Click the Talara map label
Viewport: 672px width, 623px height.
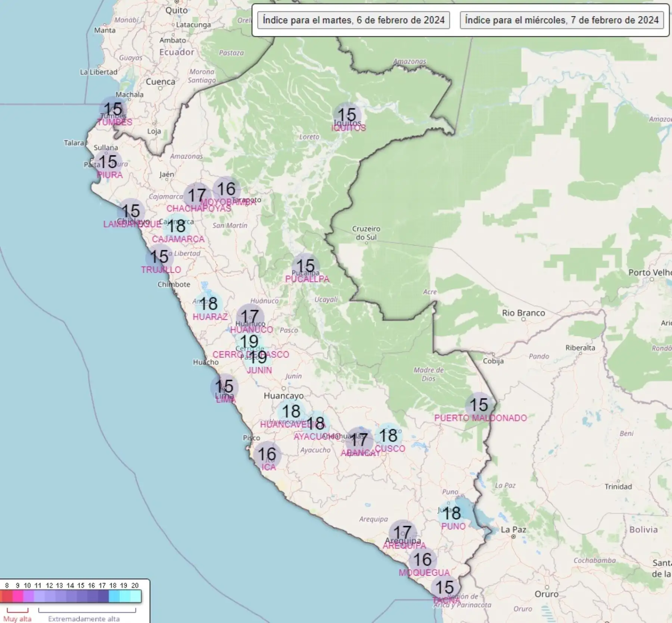pyautogui.click(x=74, y=143)
